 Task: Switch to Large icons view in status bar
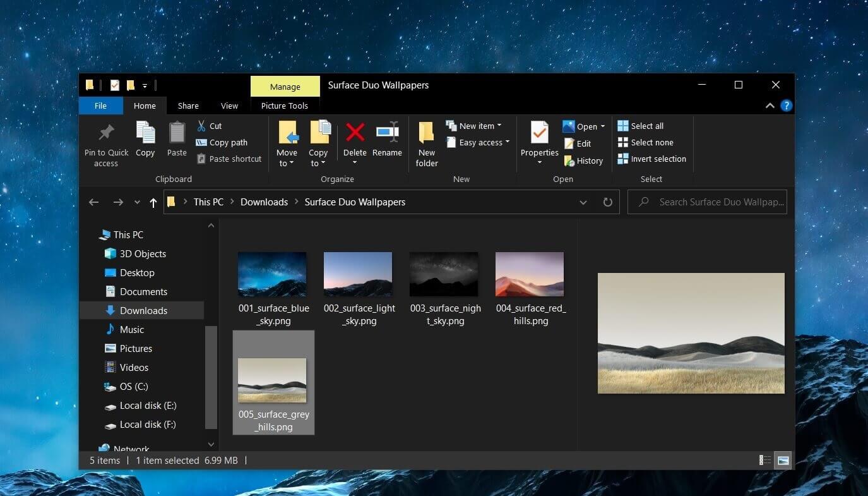coord(783,460)
